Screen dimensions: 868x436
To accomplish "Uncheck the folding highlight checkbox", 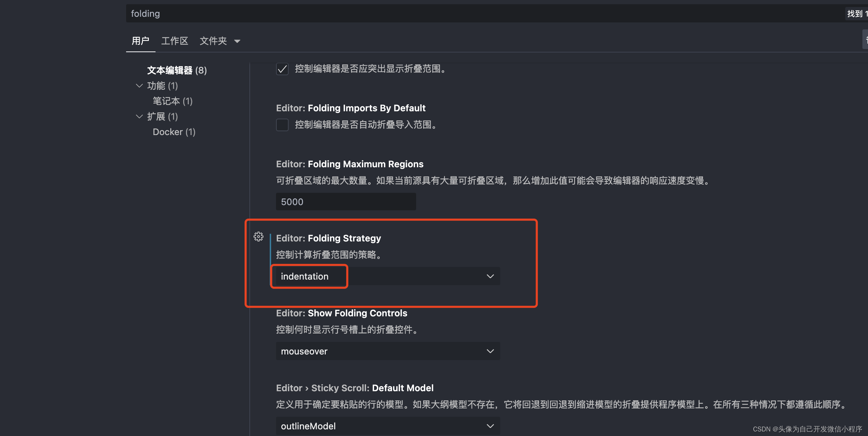I will pyautogui.click(x=282, y=69).
